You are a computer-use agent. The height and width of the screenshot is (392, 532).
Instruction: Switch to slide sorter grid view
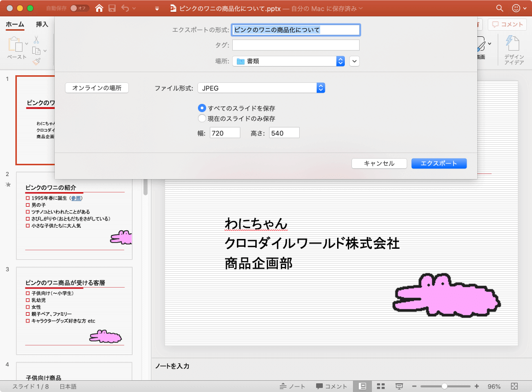point(381,386)
